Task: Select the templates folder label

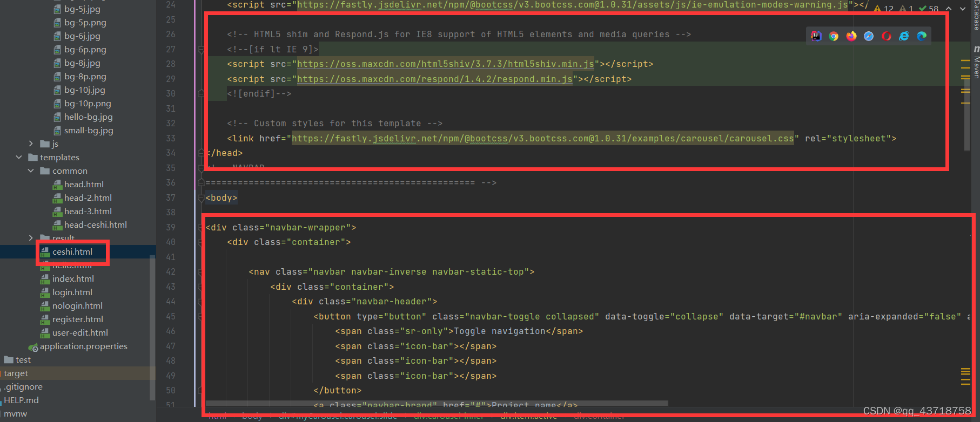Action: click(x=59, y=158)
